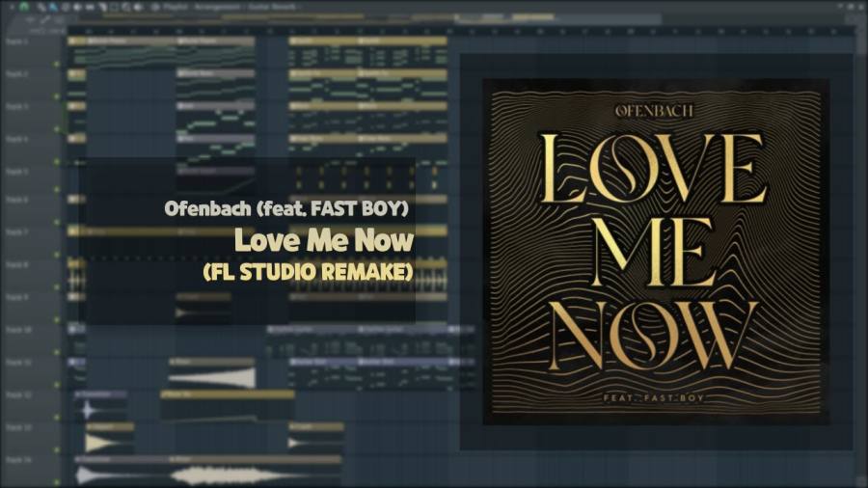Screen dimensions: 868x488
Task: Select the Select tool in playlist toolbar
Action: click(114, 7)
